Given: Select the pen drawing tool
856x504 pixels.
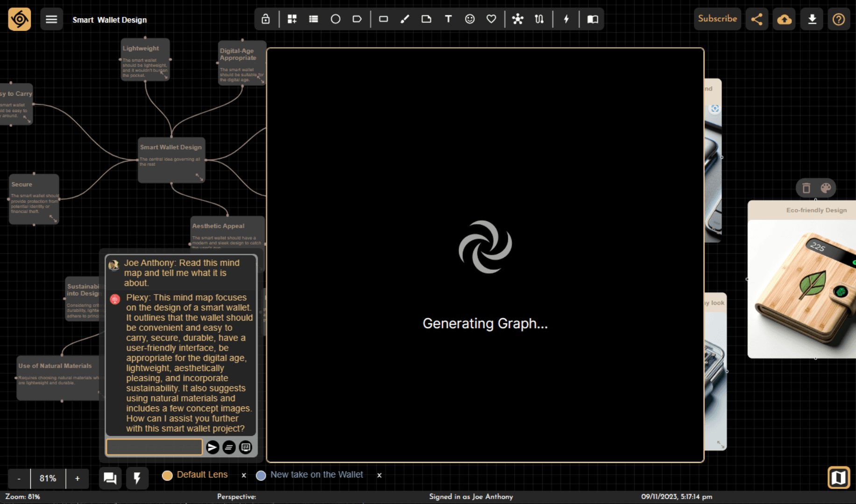Looking at the screenshot, I should click(405, 19).
